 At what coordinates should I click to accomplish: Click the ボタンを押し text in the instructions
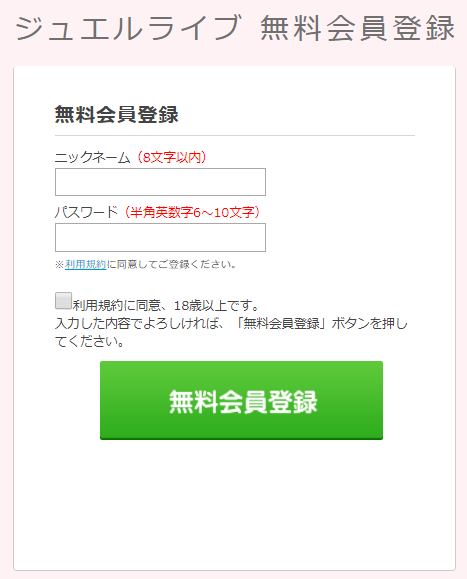pos(369,323)
